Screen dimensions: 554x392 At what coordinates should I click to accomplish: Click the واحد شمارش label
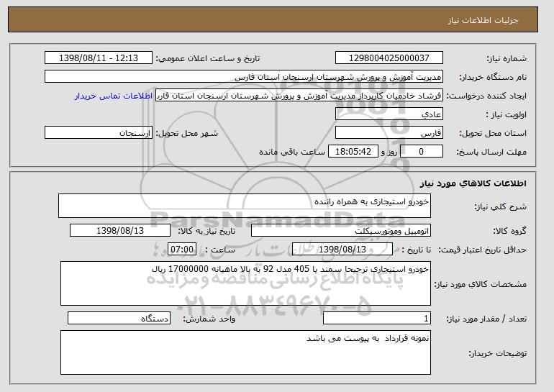209,319
